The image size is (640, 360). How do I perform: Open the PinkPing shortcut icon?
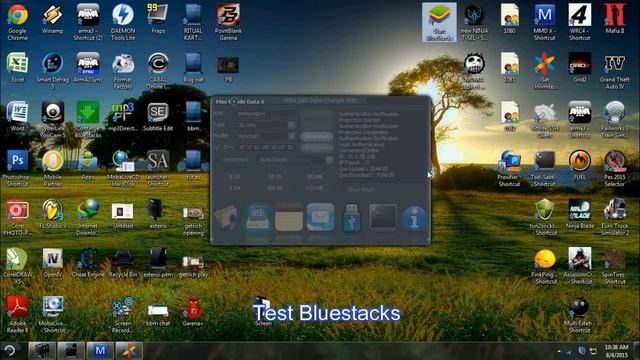[544, 265]
